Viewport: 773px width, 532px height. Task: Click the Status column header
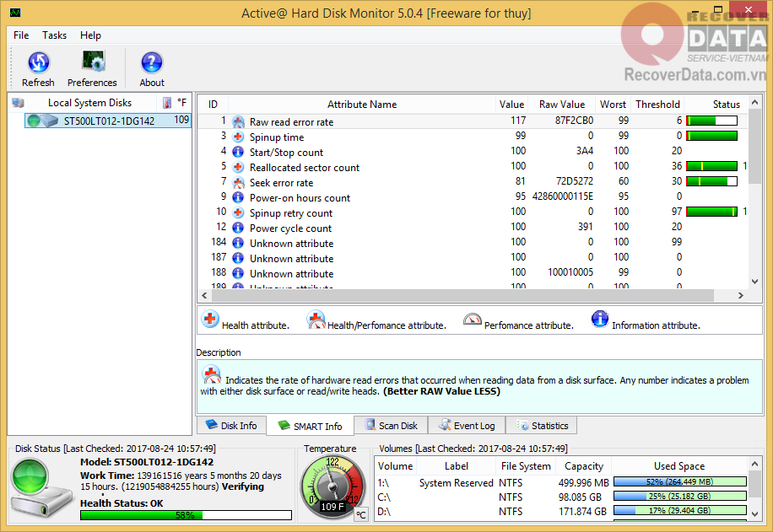click(x=716, y=105)
